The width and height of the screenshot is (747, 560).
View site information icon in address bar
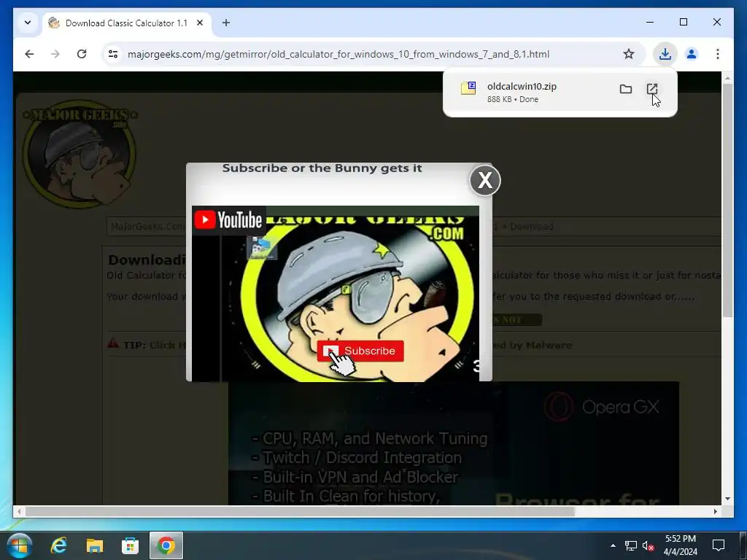click(x=113, y=54)
